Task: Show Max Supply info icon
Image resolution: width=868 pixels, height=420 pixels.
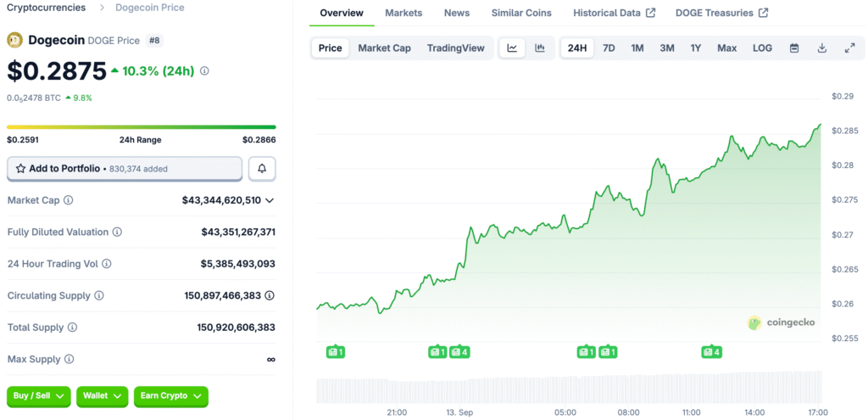Action: click(69, 359)
